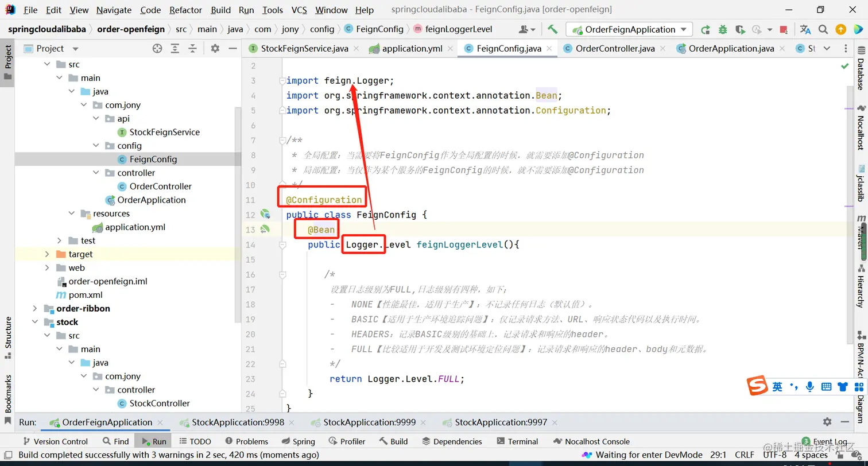Image resolution: width=868 pixels, height=466 pixels.
Task: Hide the Project panel with the minus icon
Action: tap(232, 49)
